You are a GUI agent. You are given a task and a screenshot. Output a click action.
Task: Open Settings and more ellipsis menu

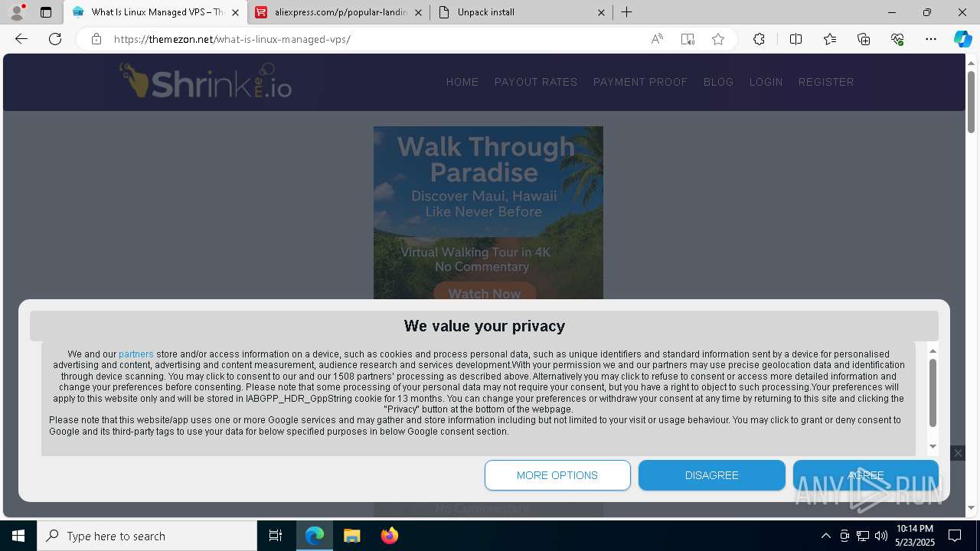931,39
